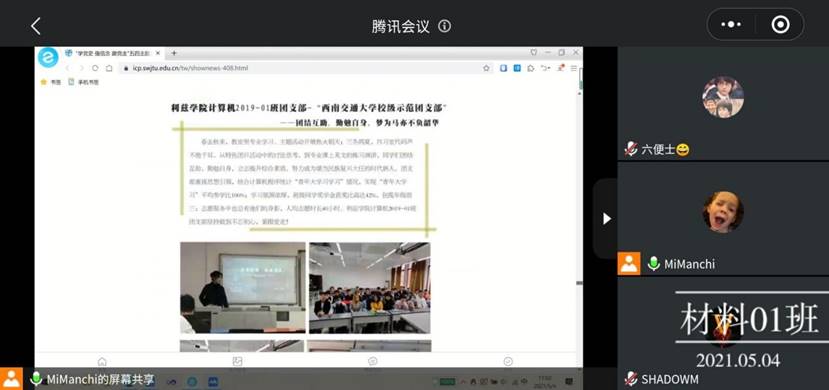Open the three-dots more options menu

click(x=731, y=24)
